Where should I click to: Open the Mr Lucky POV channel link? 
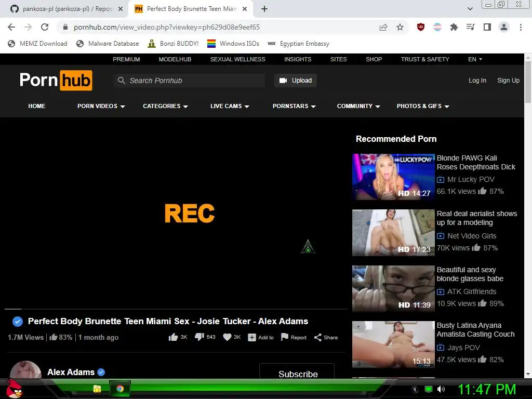(471, 179)
